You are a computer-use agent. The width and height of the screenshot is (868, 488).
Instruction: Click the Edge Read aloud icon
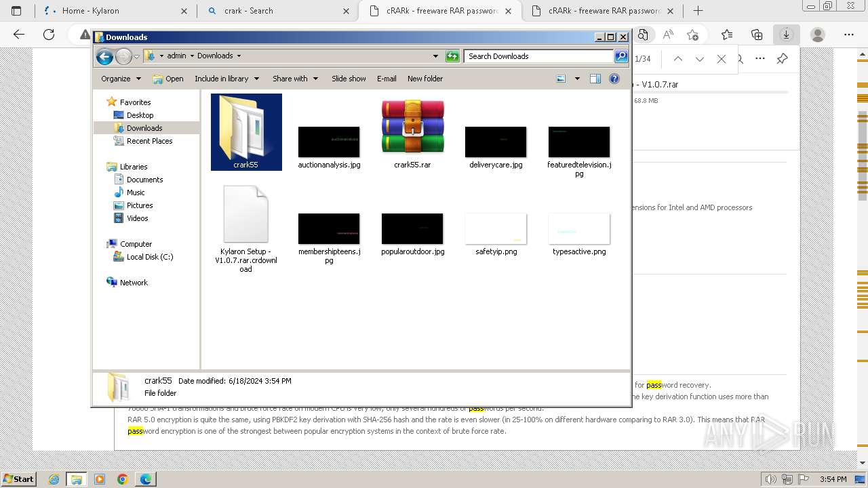coord(668,35)
